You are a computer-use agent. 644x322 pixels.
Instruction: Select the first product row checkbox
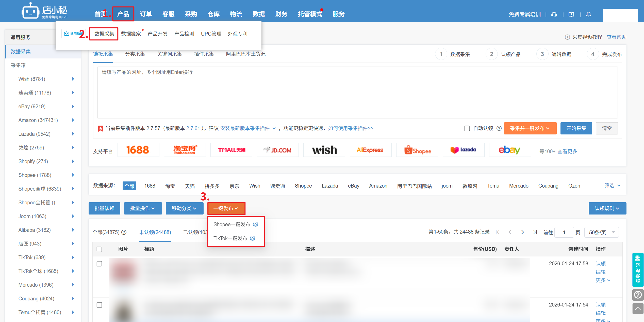99,264
